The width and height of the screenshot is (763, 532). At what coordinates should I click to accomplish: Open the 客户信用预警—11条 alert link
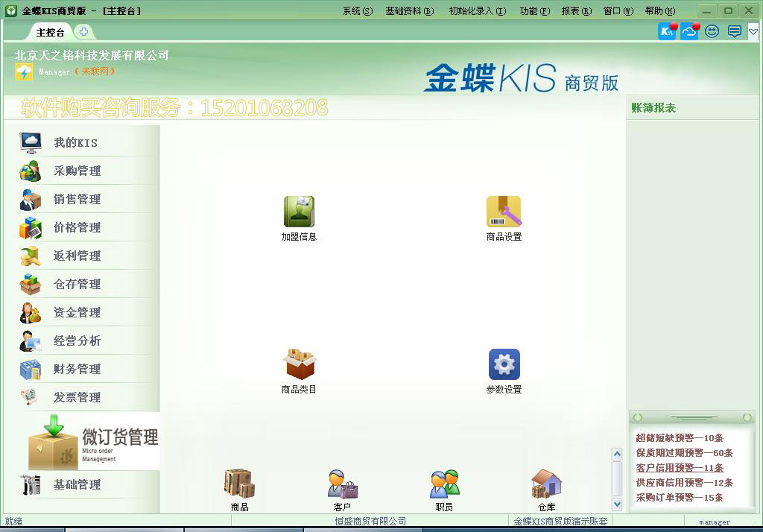(679, 468)
